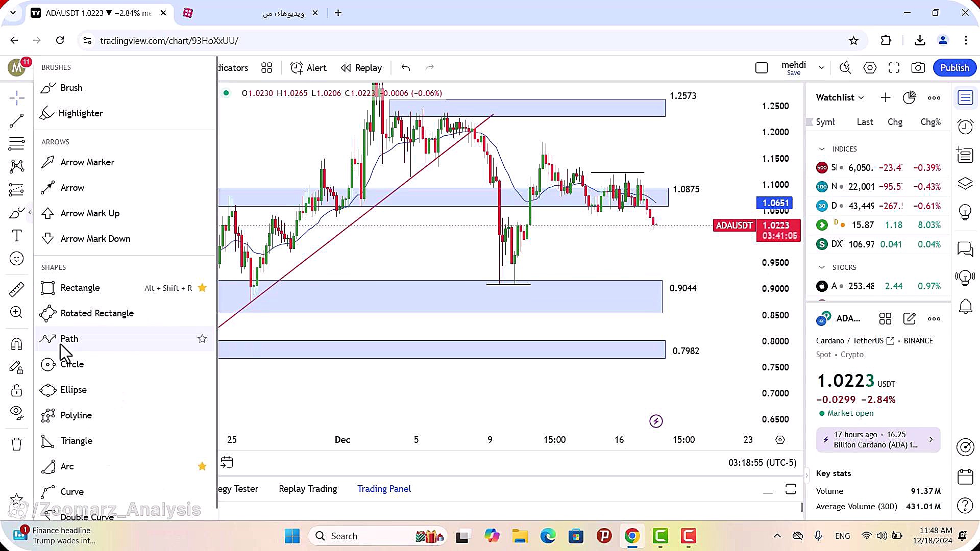Image resolution: width=980 pixels, height=551 pixels.
Task: Remove Arc tool from favorites star
Action: (202, 466)
